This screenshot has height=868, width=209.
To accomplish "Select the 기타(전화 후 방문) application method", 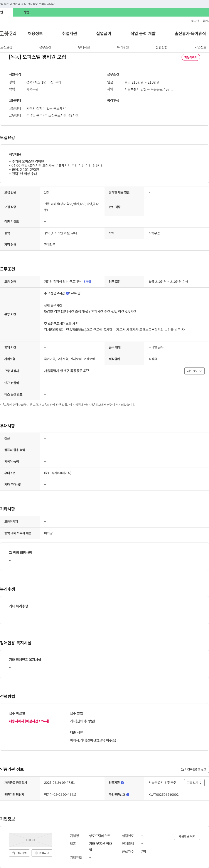I will 82,721.
